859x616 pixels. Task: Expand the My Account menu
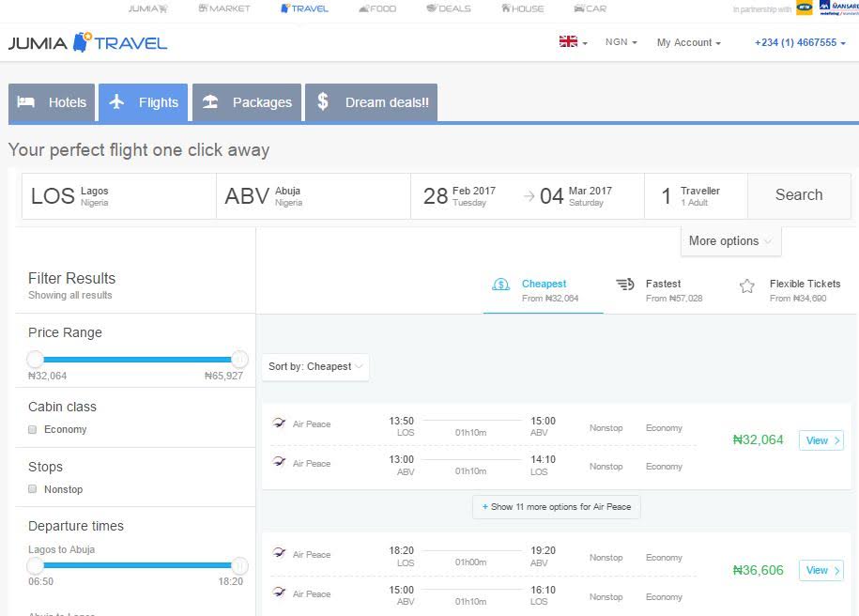click(x=688, y=42)
